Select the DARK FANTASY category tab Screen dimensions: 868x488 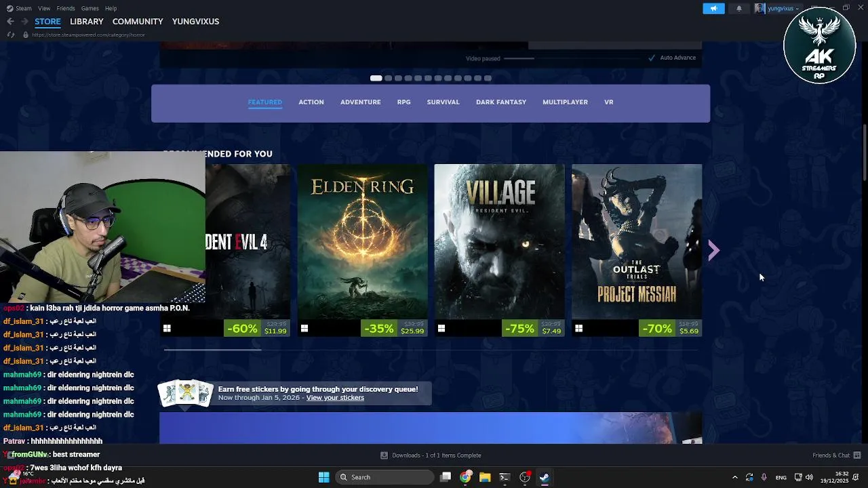(x=501, y=102)
